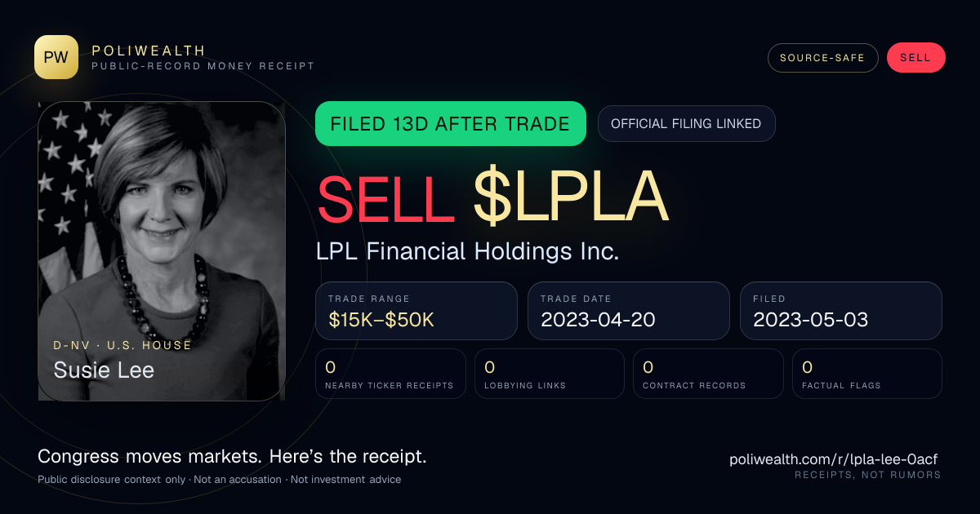Screen dimensions: 980x514
Task: Open the OFFICIAL FILING LINKED badge
Action: pos(686,124)
